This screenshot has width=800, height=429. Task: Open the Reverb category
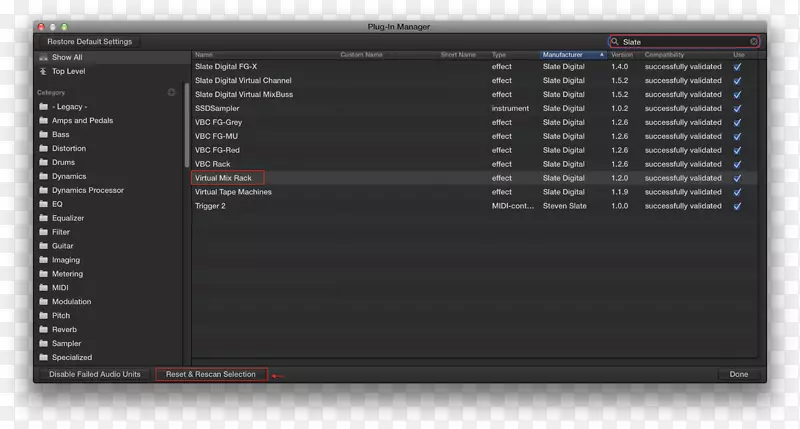[64, 330]
